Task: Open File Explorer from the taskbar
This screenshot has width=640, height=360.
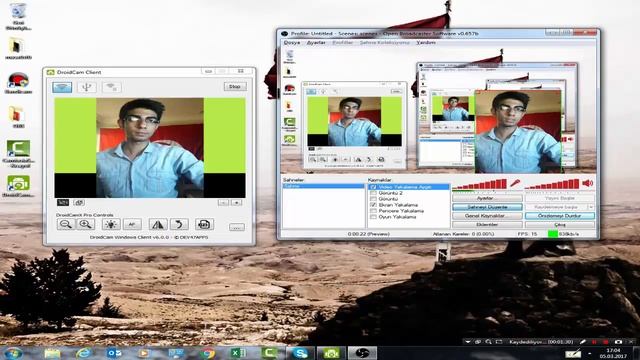Action: 53,353
